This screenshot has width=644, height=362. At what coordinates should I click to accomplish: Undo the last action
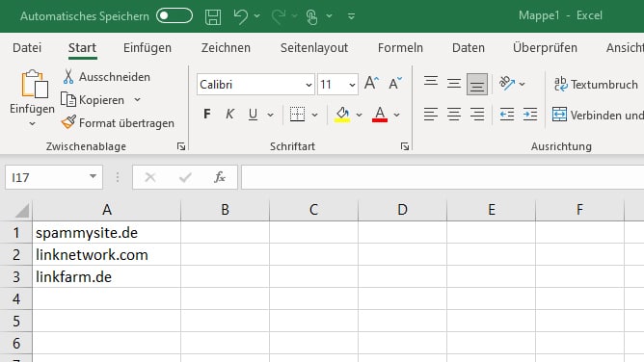click(241, 16)
